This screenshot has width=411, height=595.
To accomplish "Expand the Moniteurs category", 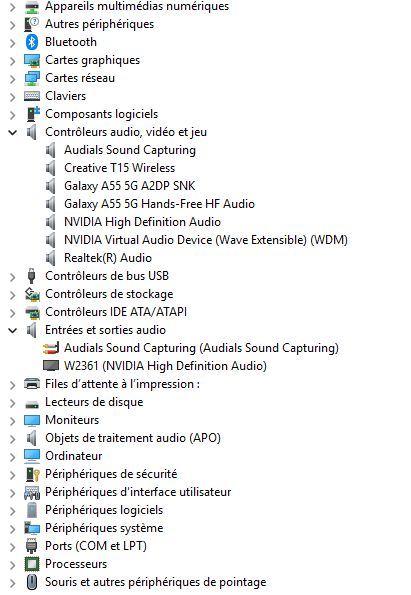I will pyautogui.click(x=13, y=420).
